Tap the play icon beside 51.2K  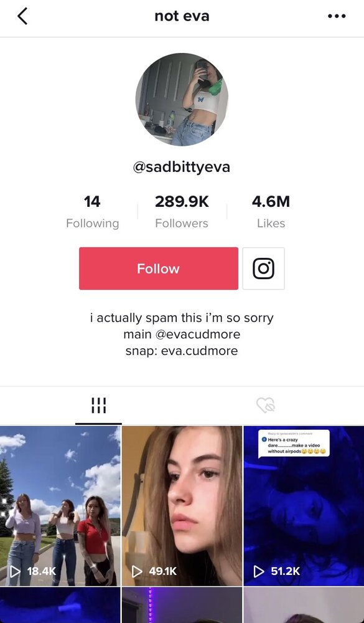[259, 571]
